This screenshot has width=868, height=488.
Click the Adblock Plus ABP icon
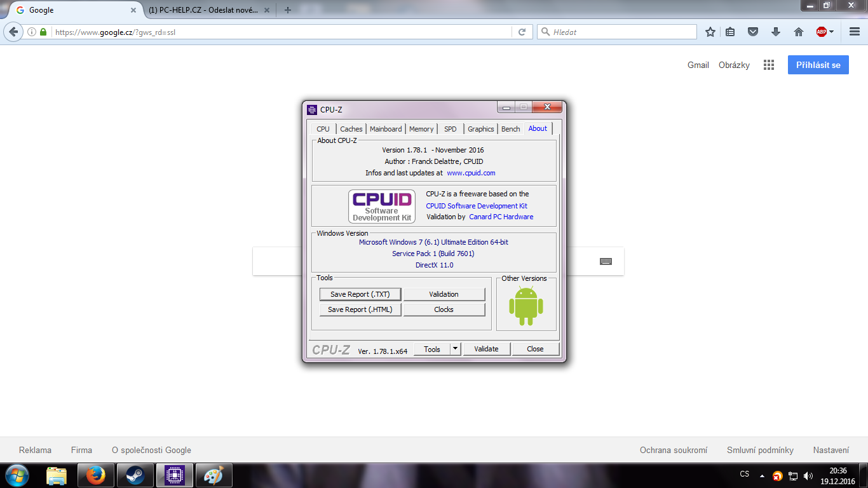(822, 32)
